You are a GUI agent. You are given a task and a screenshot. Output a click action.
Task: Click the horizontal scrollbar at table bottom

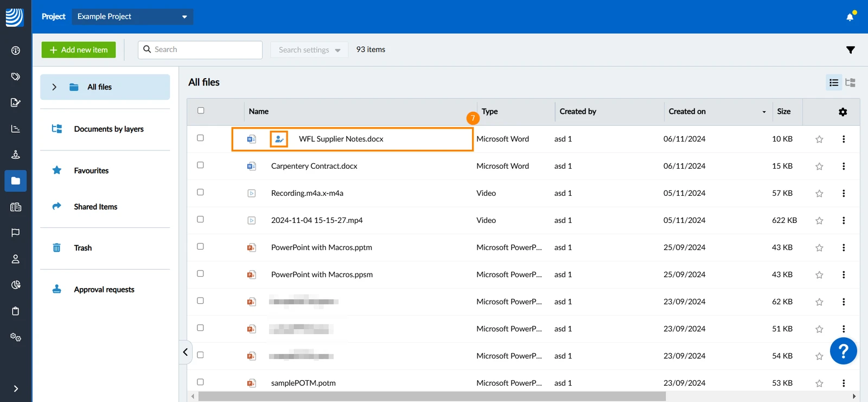(x=432, y=397)
